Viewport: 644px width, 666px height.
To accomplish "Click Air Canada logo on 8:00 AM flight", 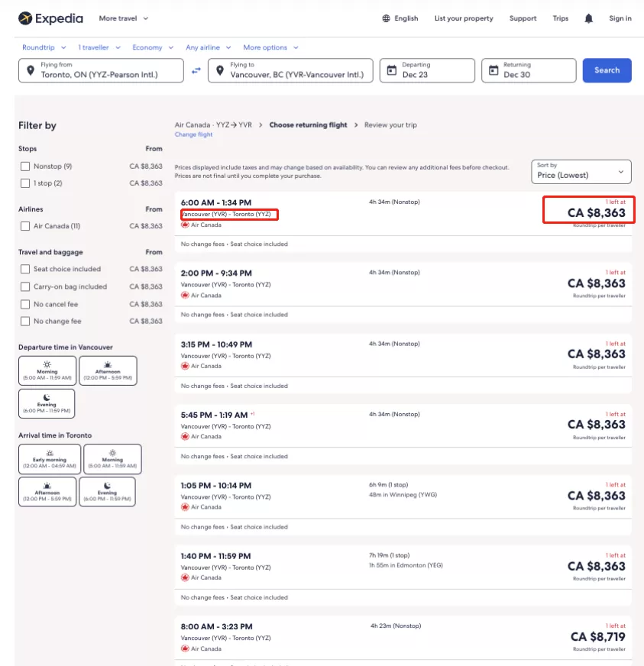I will pyautogui.click(x=185, y=648).
